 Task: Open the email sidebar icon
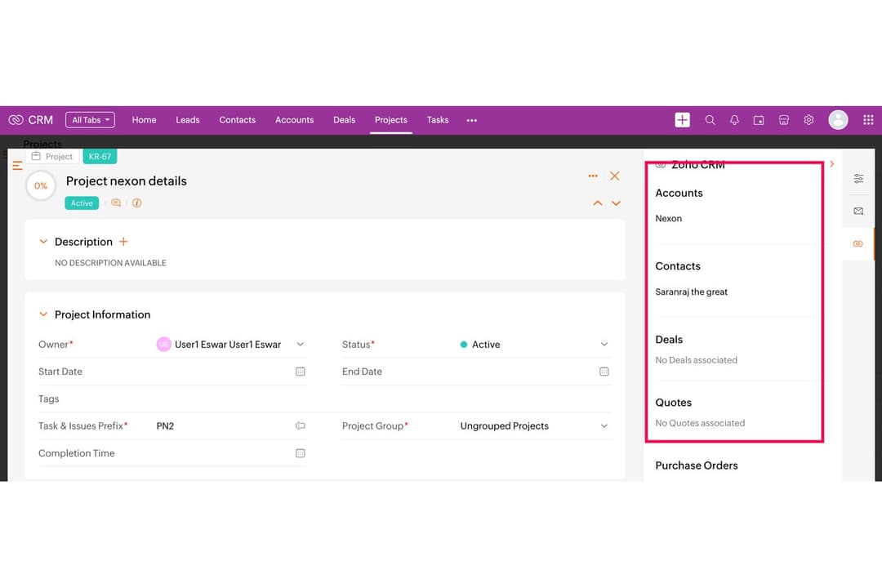coord(858,211)
